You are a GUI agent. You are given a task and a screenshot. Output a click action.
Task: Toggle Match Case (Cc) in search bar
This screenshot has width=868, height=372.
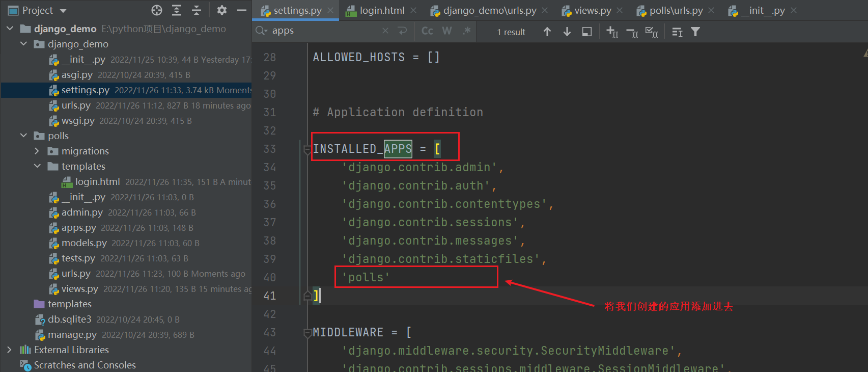point(428,31)
